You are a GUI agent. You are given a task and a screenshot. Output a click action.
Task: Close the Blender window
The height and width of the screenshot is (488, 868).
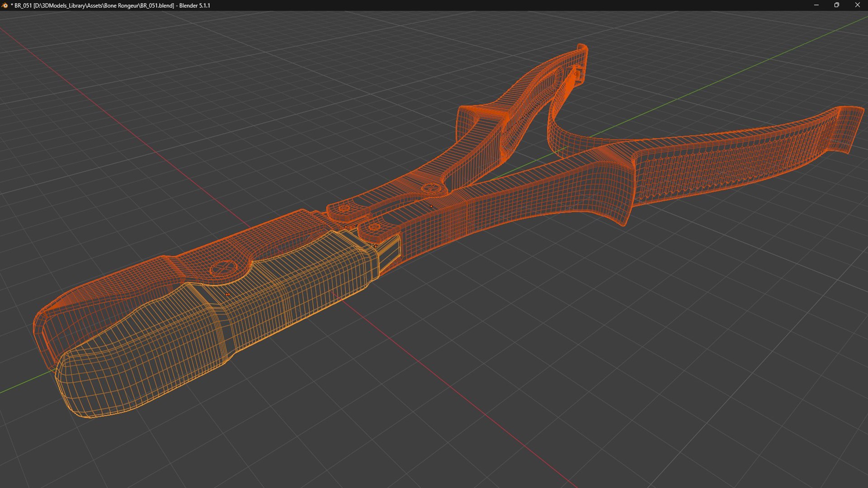coord(858,5)
